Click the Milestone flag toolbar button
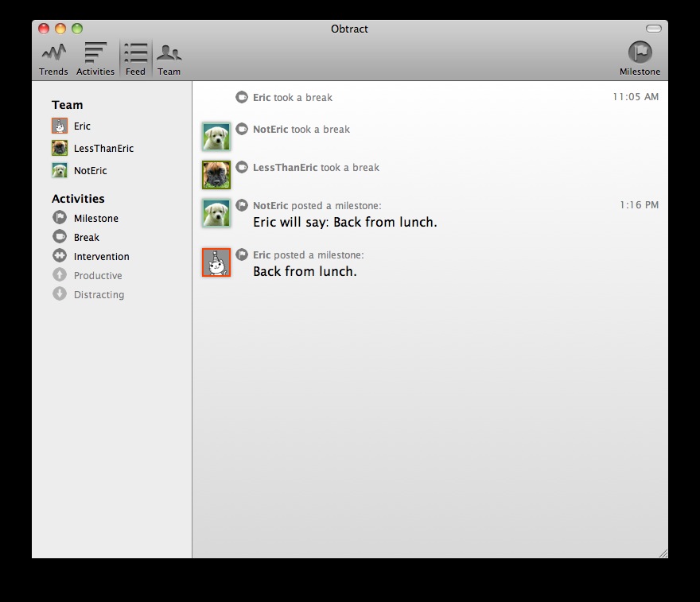The image size is (700, 602). click(x=640, y=59)
